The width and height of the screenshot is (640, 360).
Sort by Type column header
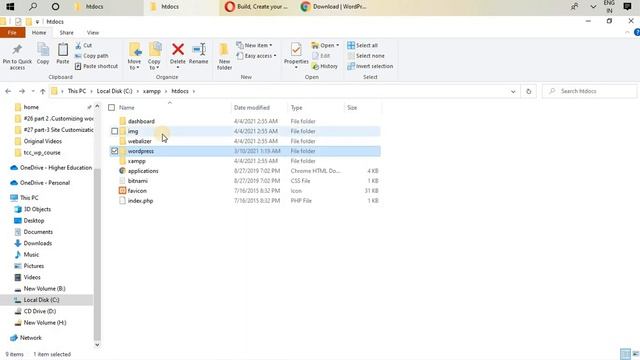[297, 108]
